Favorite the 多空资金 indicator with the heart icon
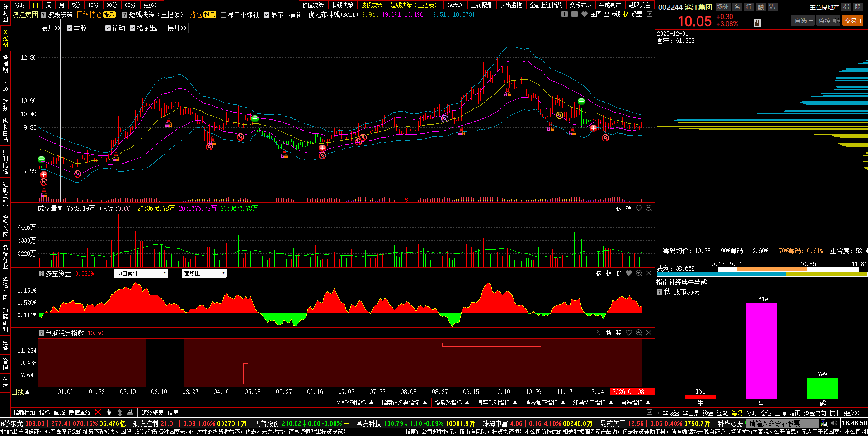868x436 pixels. tap(629, 273)
